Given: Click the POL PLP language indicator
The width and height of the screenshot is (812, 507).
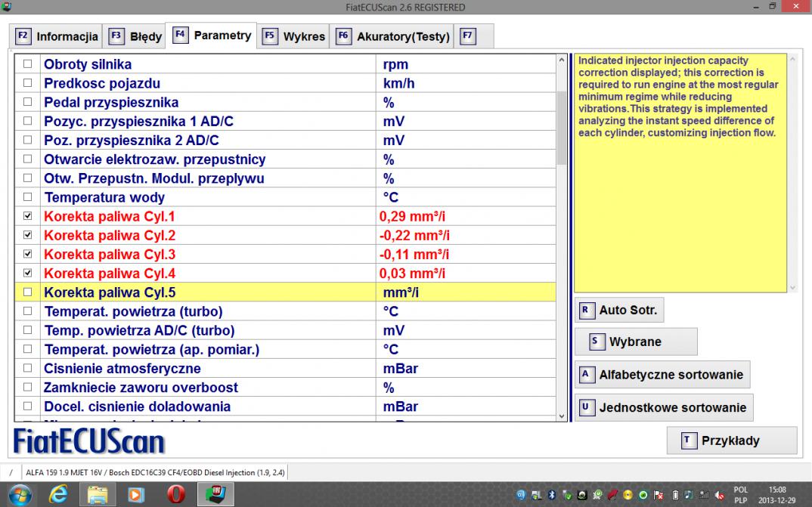Looking at the screenshot, I should coord(740,495).
